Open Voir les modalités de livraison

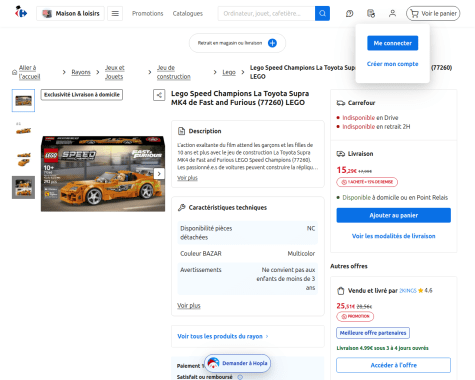[393, 236]
